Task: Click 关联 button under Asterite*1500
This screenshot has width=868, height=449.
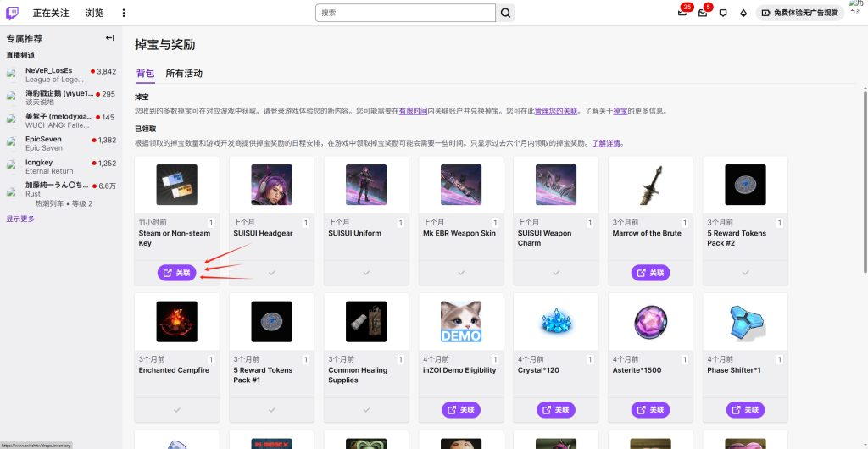Action: (650, 410)
